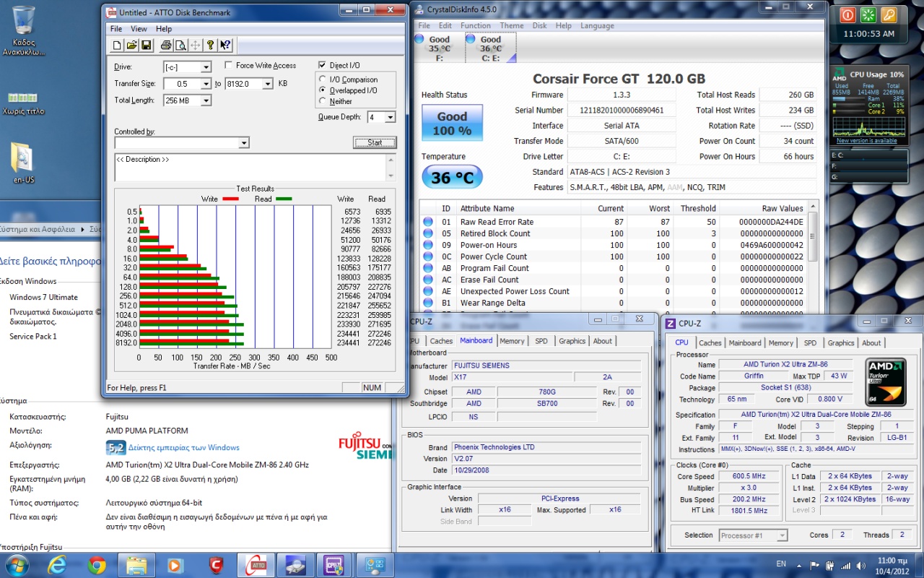
Task: Select the I/O Comparison radio button
Action: point(323,79)
